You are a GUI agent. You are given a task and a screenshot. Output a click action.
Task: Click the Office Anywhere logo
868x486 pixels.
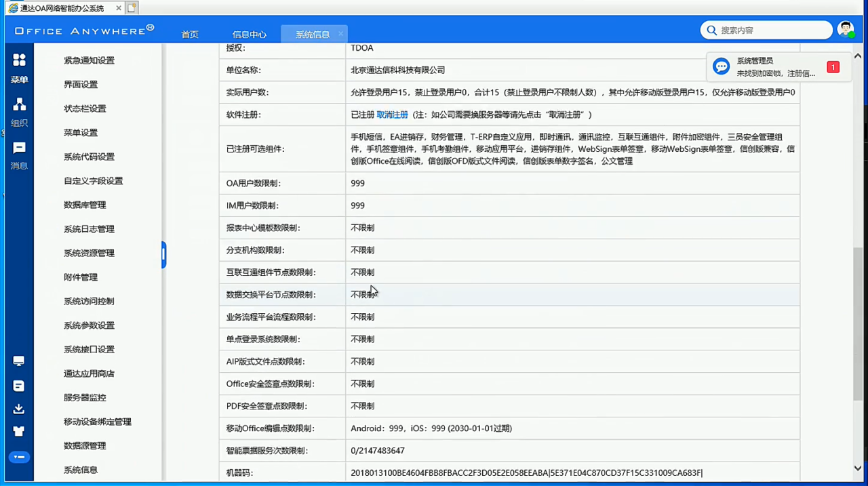pos(84,30)
